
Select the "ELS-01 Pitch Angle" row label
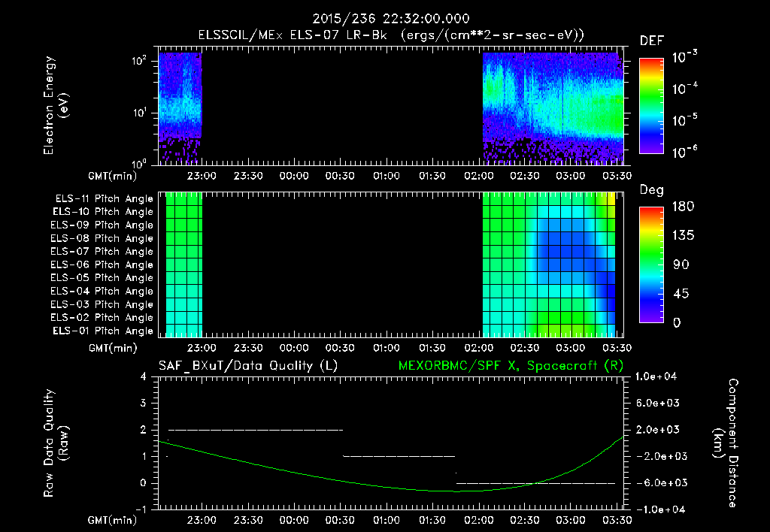pyautogui.click(x=103, y=331)
